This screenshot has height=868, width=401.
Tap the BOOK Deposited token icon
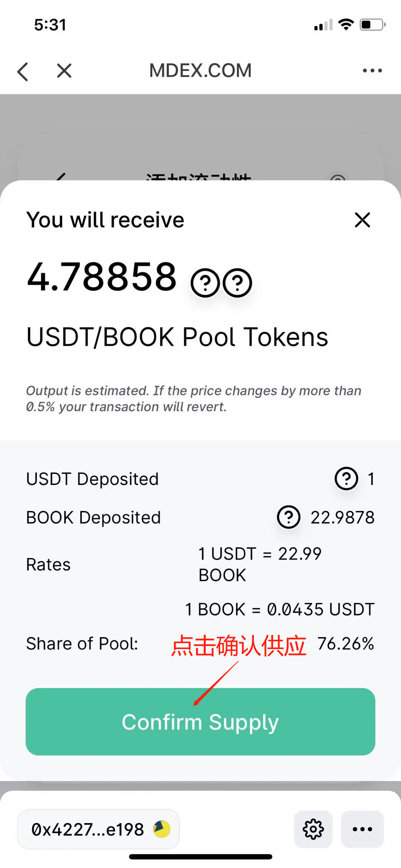click(288, 517)
